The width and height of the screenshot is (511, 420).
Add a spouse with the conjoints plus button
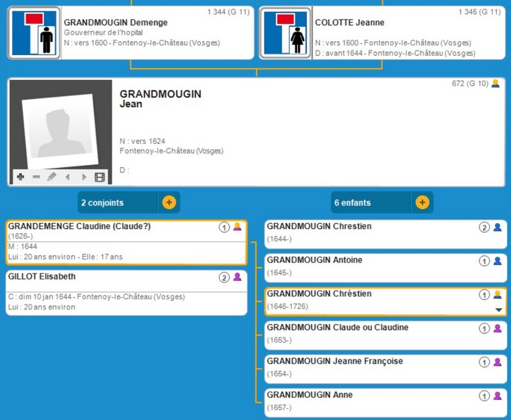pos(169,202)
